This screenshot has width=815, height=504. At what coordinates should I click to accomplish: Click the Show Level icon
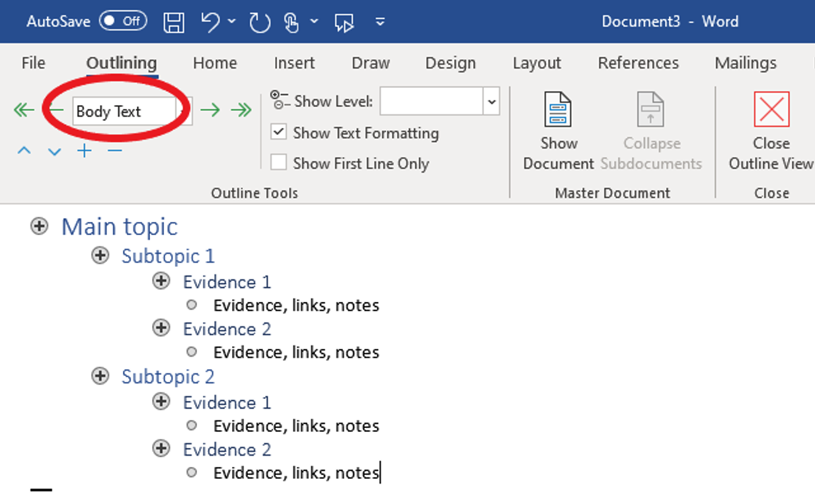click(x=280, y=100)
